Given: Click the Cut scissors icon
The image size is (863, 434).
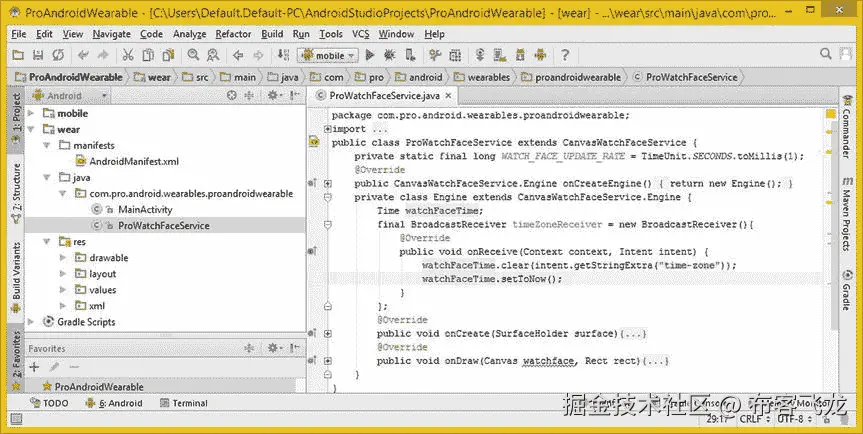Looking at the screenshot, I should [128, 55].
